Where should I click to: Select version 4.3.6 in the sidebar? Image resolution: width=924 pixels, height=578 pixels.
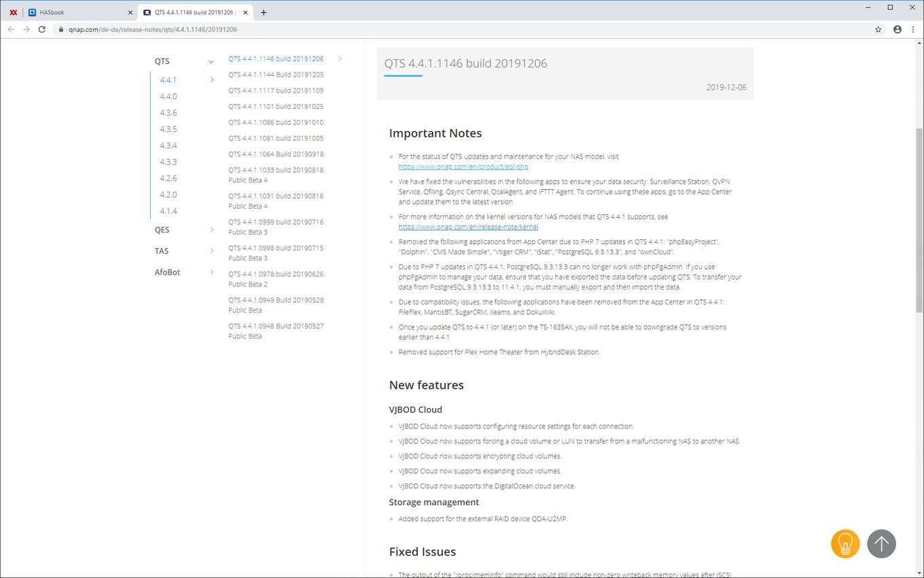pos(168,113)
